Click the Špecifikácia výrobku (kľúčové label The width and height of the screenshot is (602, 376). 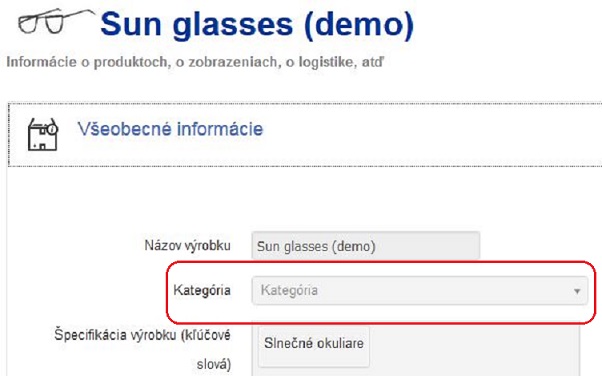coord(142,335)
